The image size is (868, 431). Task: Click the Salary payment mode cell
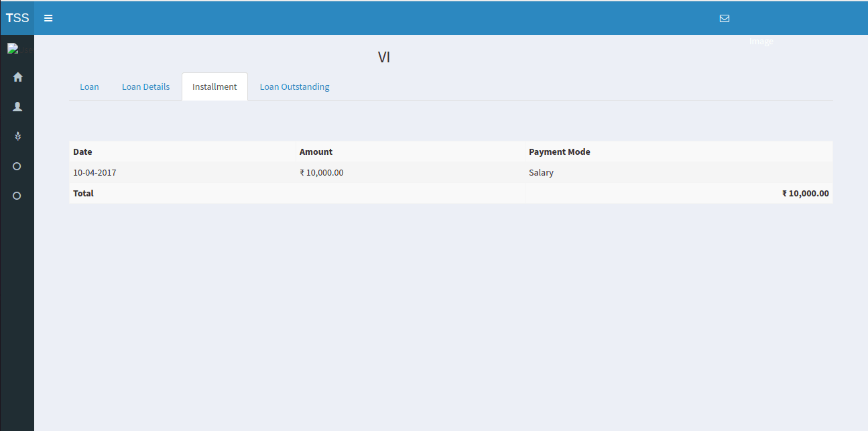click(541, 173)
